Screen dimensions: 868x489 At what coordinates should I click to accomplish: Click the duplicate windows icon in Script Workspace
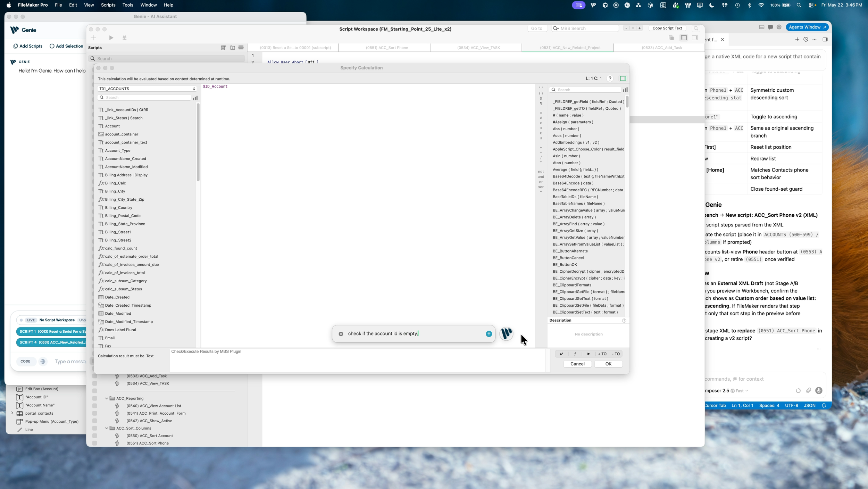pos(671,38)
